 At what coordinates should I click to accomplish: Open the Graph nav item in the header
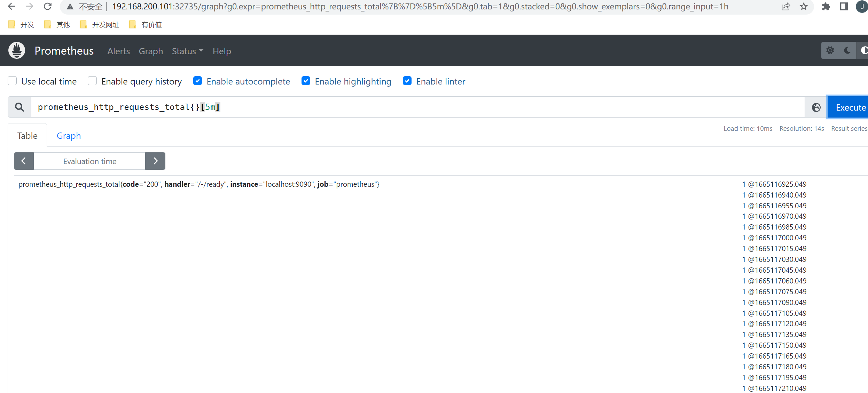pos(151,51)
